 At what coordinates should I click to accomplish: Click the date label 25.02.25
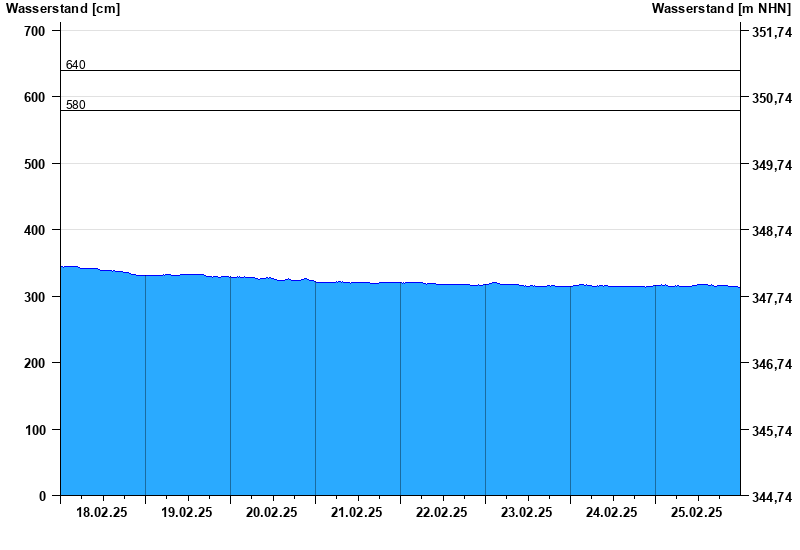pyautogui.click(x=696, y=512)
